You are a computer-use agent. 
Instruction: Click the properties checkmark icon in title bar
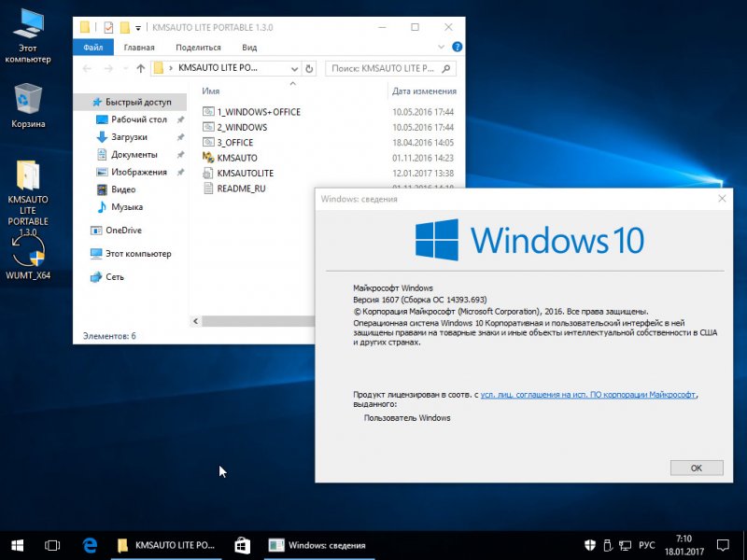tap(108, 28)
